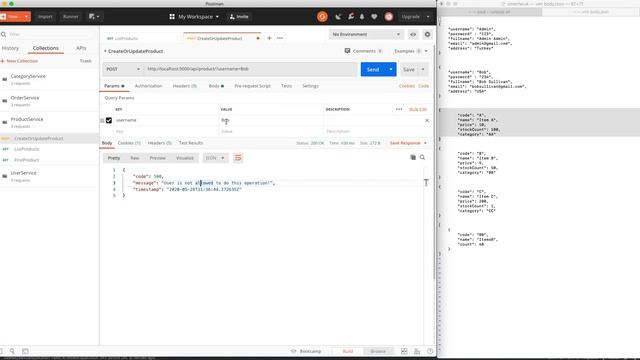This screenshot has height=360, width=640.
Task: Open the tab options ellipsis menu
Action: click(280, 38)
